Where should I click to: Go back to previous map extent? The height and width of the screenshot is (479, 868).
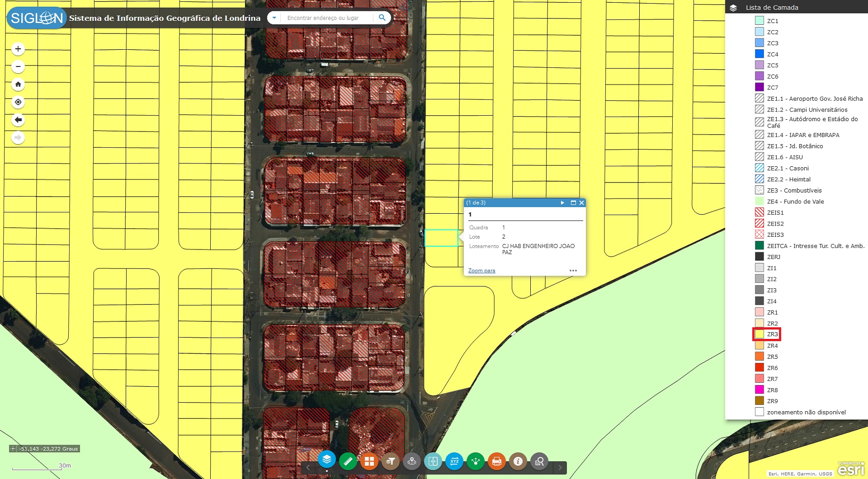(x=18, y=120)
